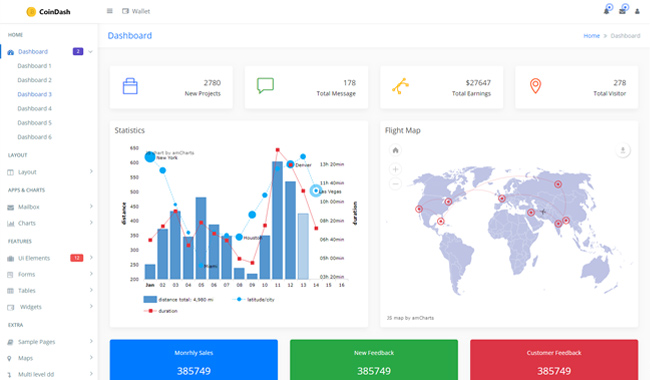Zoom out on the Flight Map
This screenshot has height=380, width=650.
(395, 184)
